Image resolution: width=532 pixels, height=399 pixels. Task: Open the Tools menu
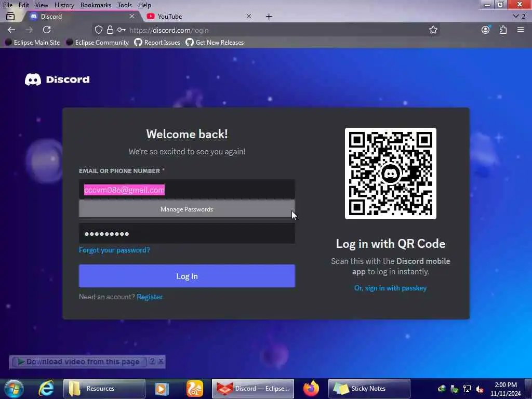(125, 5)
